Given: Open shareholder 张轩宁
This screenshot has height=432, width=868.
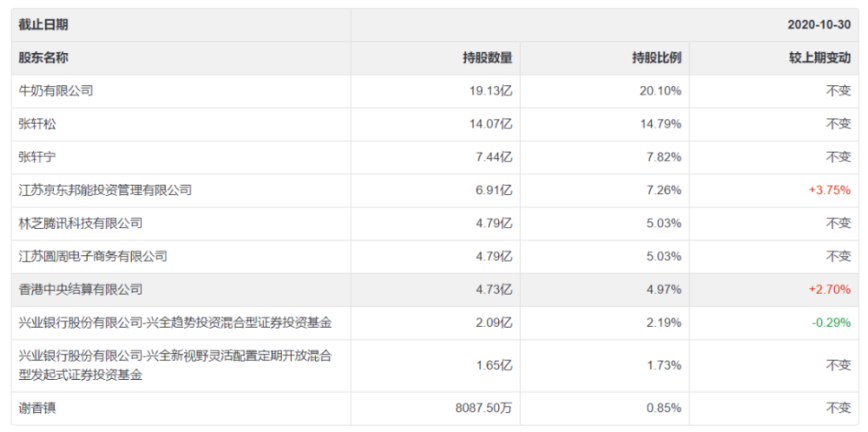Looking at the screenshot, I should (x=37, y=157).
